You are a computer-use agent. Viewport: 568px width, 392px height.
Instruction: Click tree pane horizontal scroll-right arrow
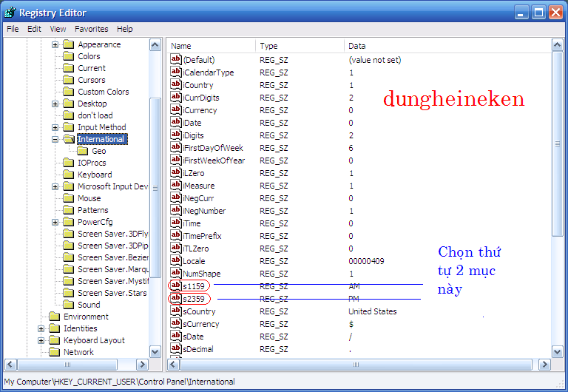[142, 364]
